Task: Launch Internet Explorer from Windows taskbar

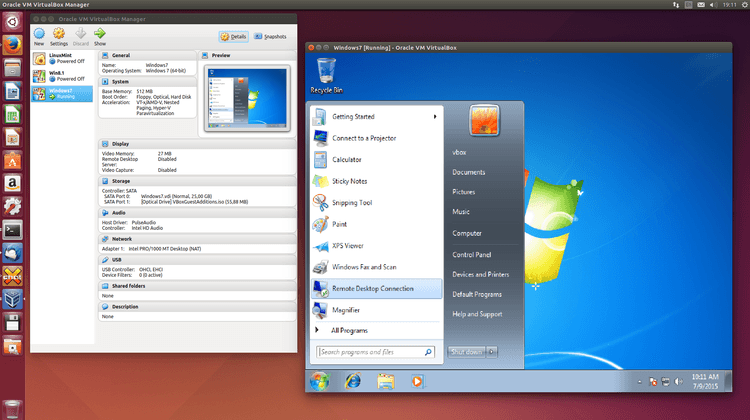Action: coord(352,381)
